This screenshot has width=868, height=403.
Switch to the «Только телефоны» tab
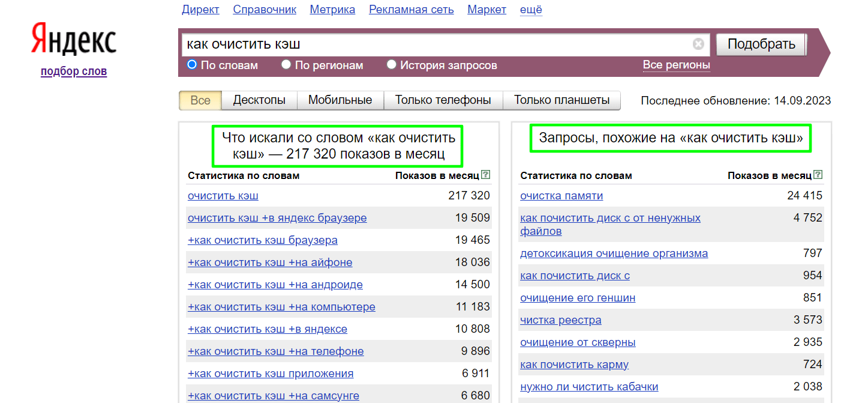click(x=443, y=100)
